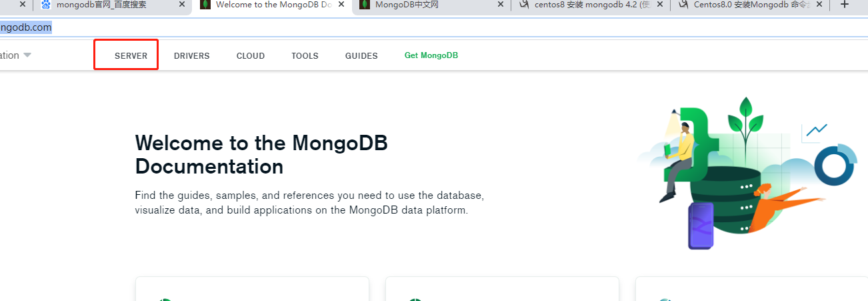Close the Welcome to the MongoDB tab
Image resolution: width=868 pixels, height=301 pixels.
pos(341,5)
